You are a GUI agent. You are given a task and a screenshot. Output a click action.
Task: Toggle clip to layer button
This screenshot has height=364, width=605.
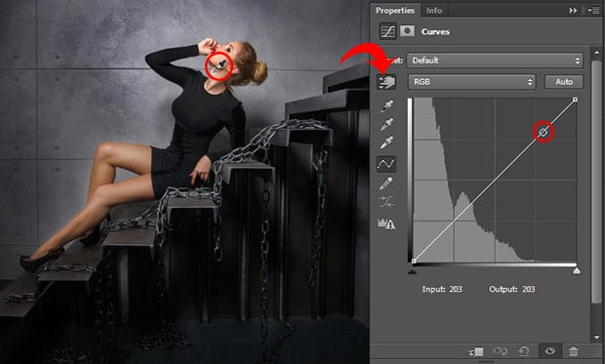click(x=476, y=351)
